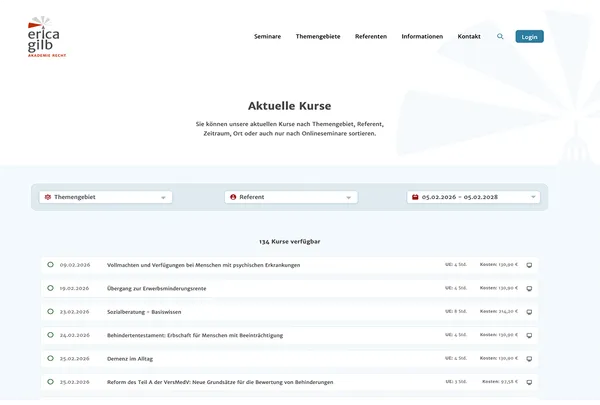The width and height of the screenshot is (600, 405).
Task: Click the circle for Reform des Teil A course
Action: point(50,382)
